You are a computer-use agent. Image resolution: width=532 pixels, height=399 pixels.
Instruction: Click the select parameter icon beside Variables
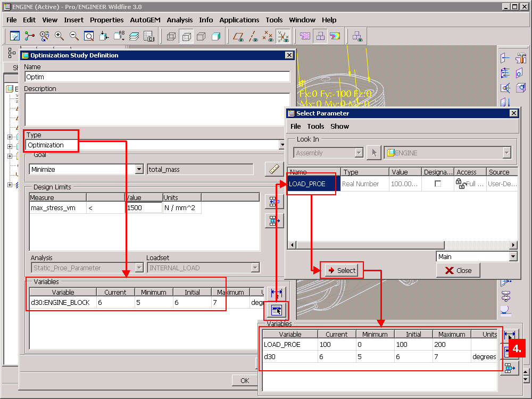pos(277,310)
